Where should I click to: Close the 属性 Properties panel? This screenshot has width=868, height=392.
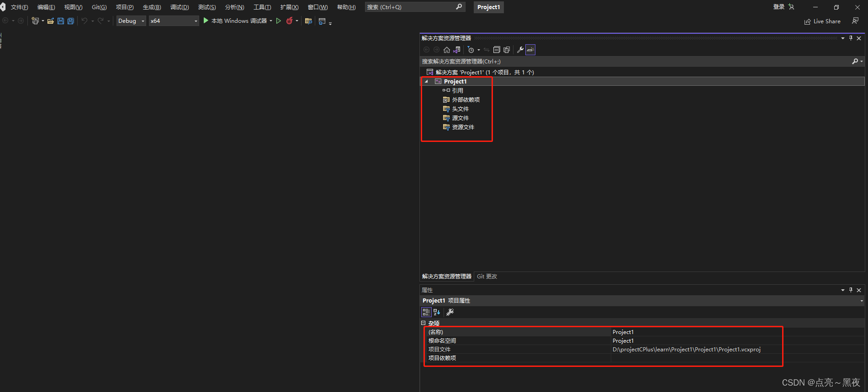pos(859,290)
